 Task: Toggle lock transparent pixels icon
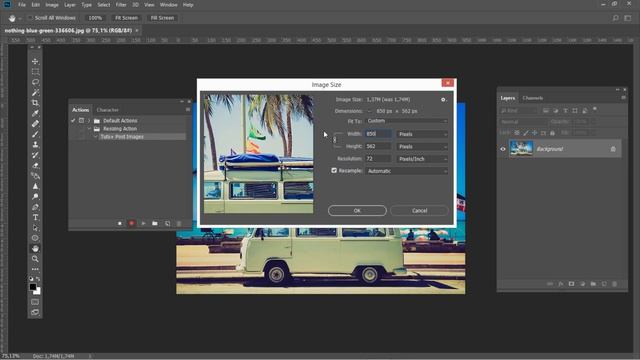coord(517,133)
